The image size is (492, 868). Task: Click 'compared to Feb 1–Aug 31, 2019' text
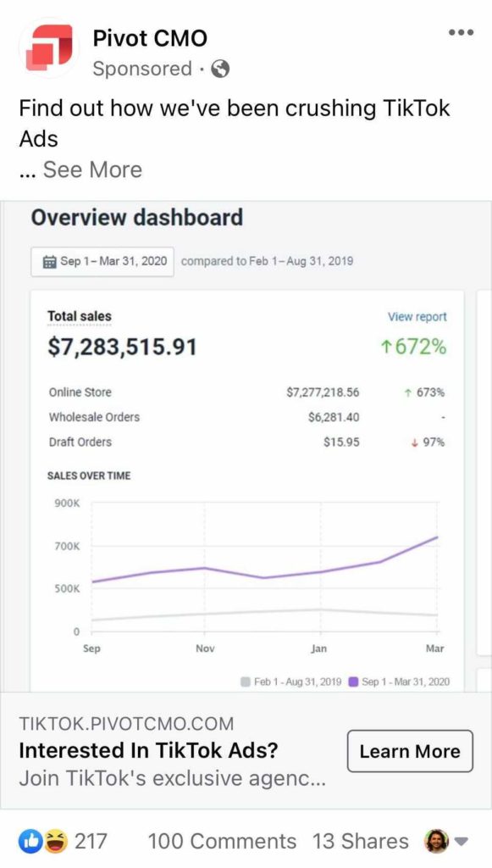pyautogui.click(x=267, y=261)
